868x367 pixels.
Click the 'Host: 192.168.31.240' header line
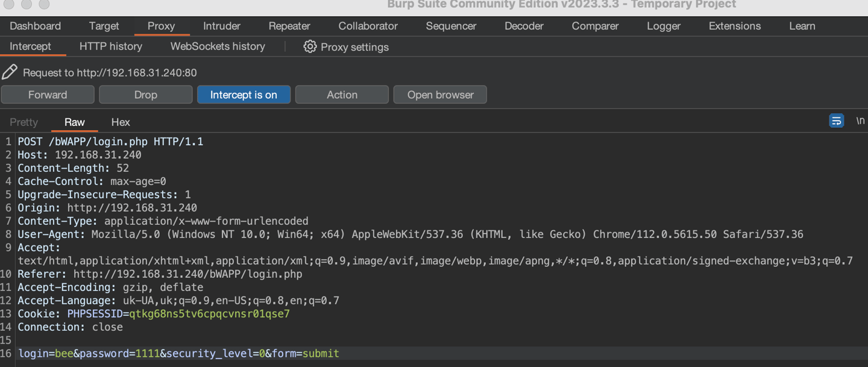click(80, 155)
